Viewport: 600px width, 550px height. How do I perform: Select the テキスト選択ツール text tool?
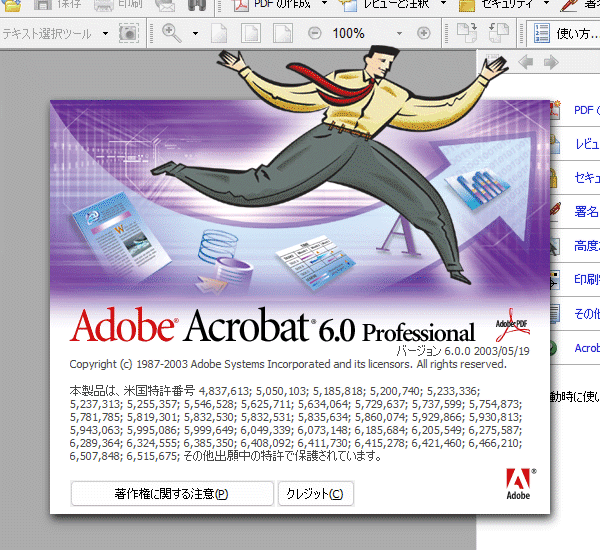coord(47,34)
